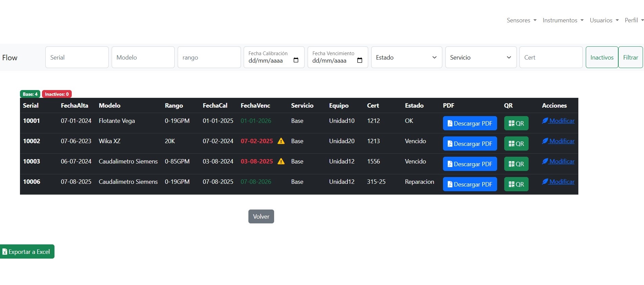This screenshot has width=644, height=285.
Task: Select serial number 10006 cell
Action: coord(31,182)
